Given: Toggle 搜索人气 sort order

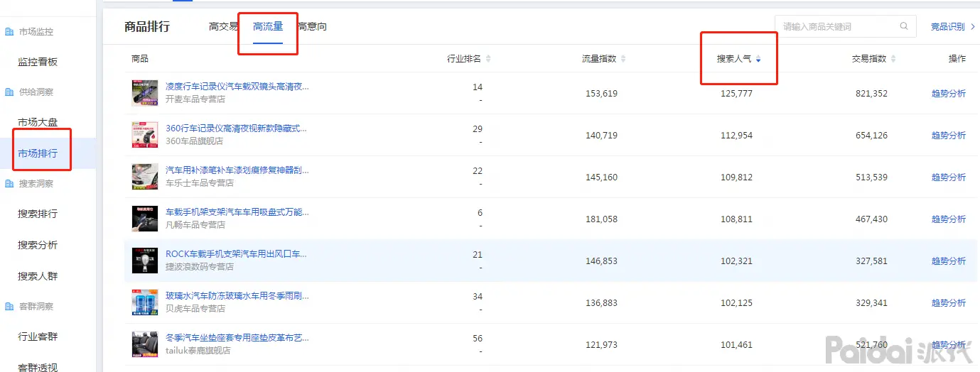Looking at the screenshot, I should coord(758,59).
